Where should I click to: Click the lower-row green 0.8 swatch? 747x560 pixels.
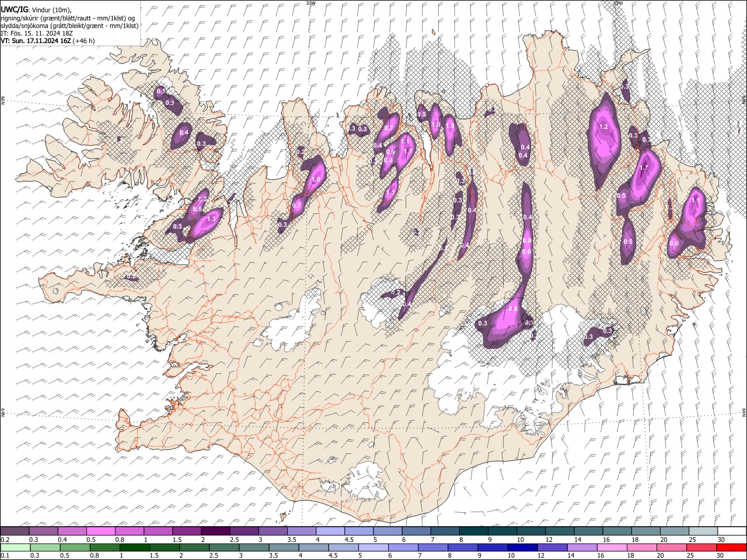coord(104,547)
